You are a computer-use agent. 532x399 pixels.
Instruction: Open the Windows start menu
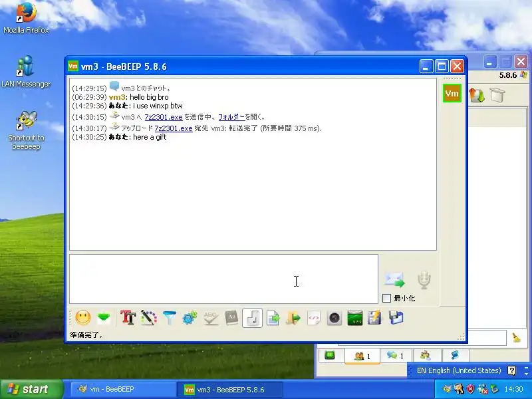pyautogui.click(x=32, y=389)
